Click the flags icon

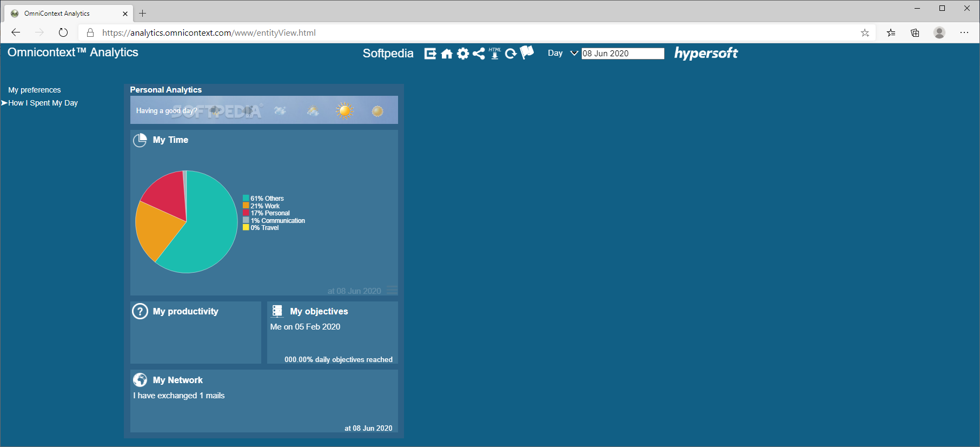tap(527, 52)
